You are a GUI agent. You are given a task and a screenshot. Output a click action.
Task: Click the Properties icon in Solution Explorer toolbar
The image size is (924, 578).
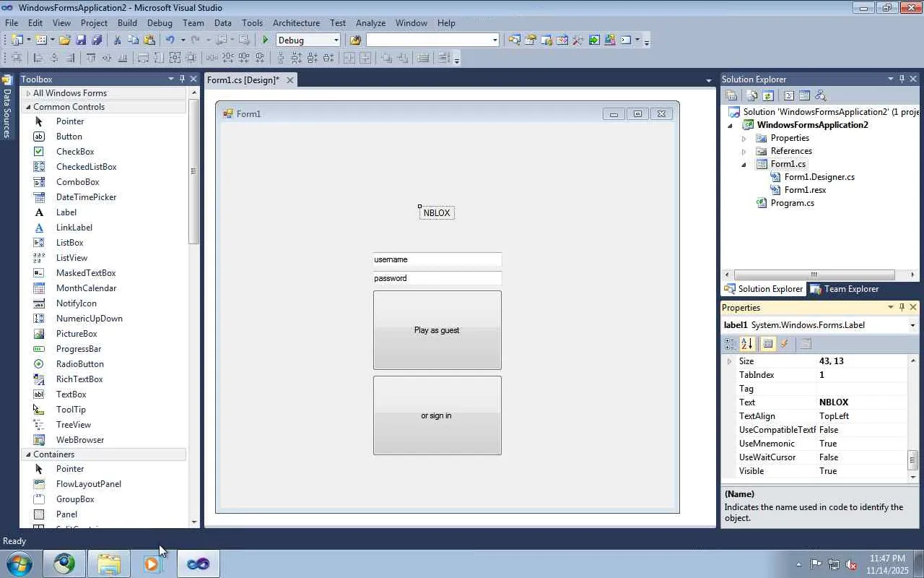click(731, 96)
